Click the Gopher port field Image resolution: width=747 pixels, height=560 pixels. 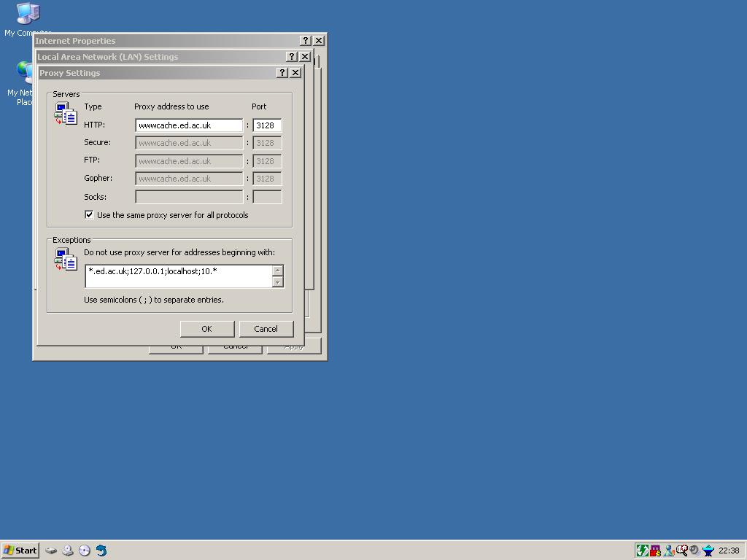(267, 179)
